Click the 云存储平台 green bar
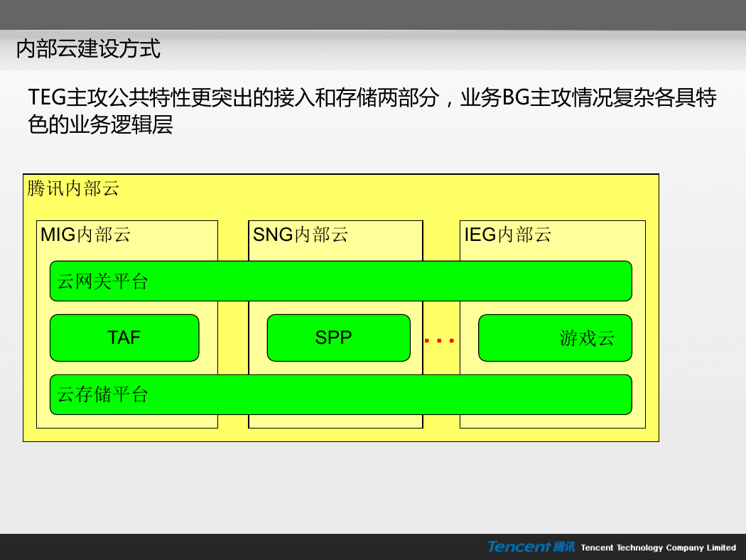 [x=340, y=394]
